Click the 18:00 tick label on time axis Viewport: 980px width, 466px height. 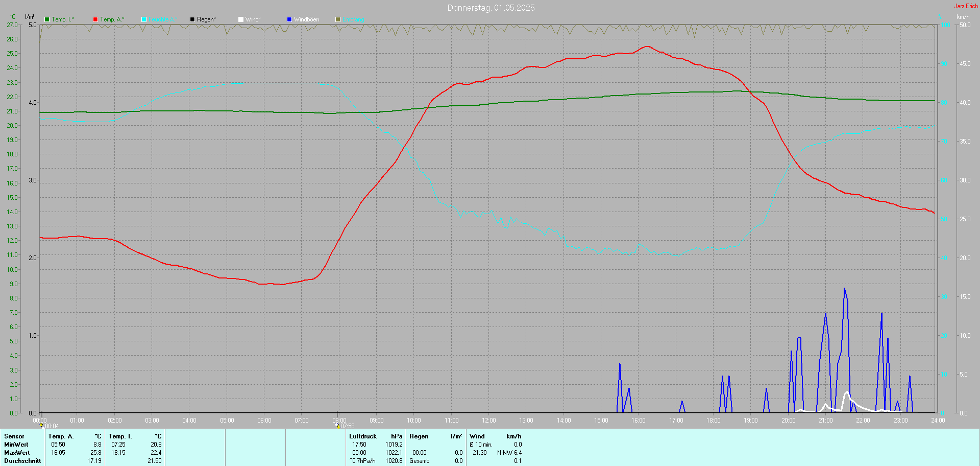[x=714, y=421]
